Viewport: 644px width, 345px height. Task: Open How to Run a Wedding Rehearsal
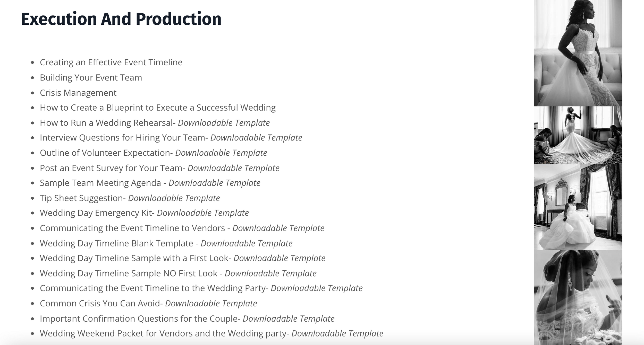pyautogui.click(x=155, y=123)
